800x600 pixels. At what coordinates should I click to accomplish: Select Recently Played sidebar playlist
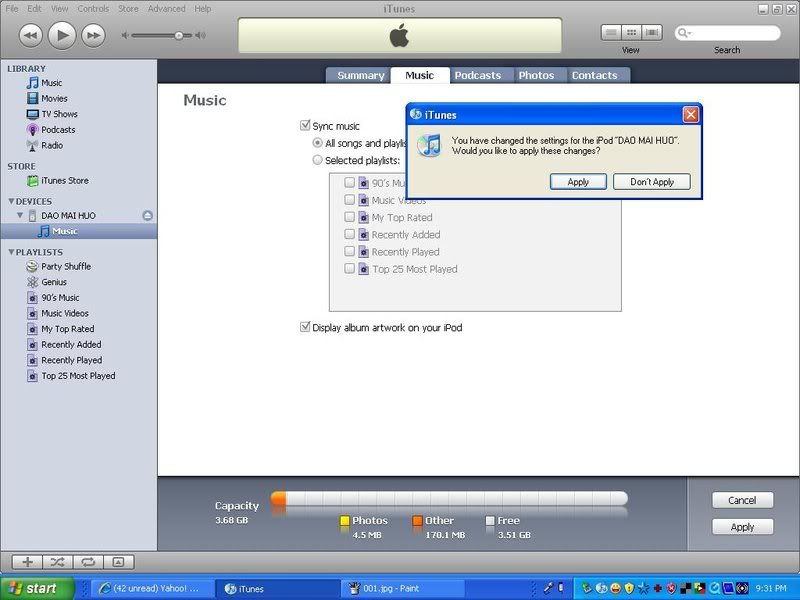click(x=71, y=360)
